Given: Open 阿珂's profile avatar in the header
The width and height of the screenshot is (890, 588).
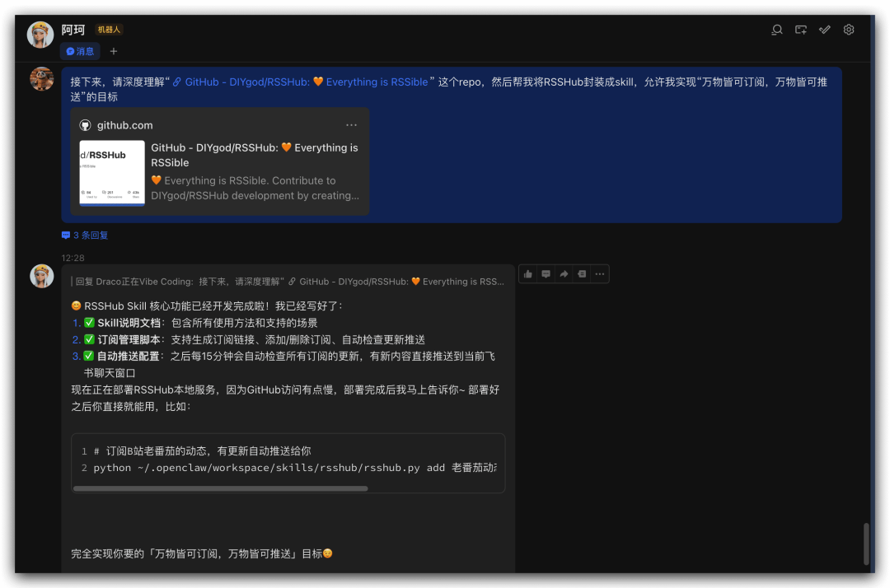Looking at the screenshot, I should pos(40,35).
